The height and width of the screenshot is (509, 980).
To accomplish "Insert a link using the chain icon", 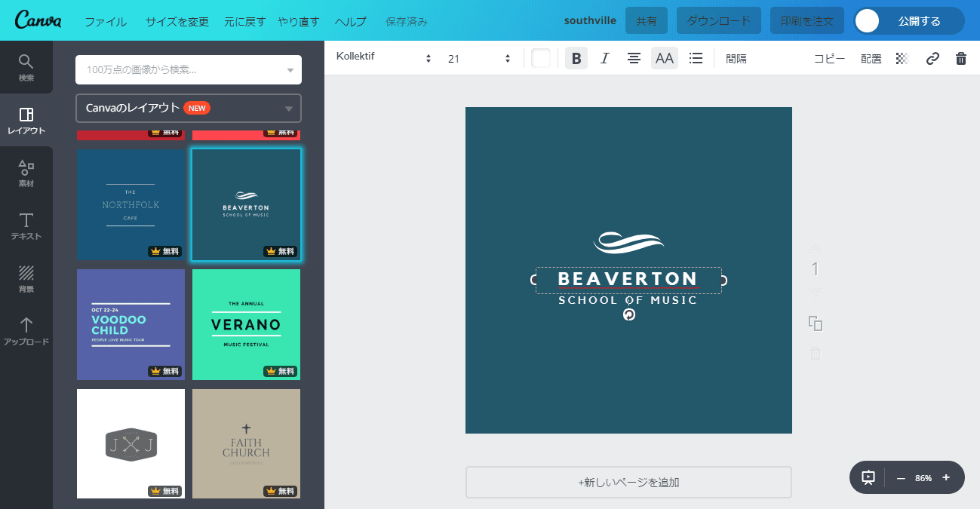I will point(932,57).
